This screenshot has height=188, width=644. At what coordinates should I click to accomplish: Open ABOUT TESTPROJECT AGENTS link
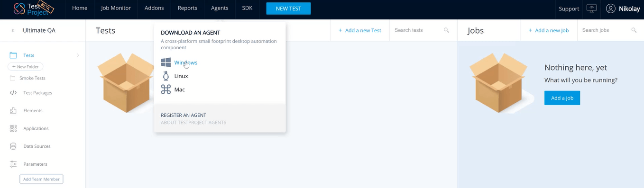click(193, 123)
